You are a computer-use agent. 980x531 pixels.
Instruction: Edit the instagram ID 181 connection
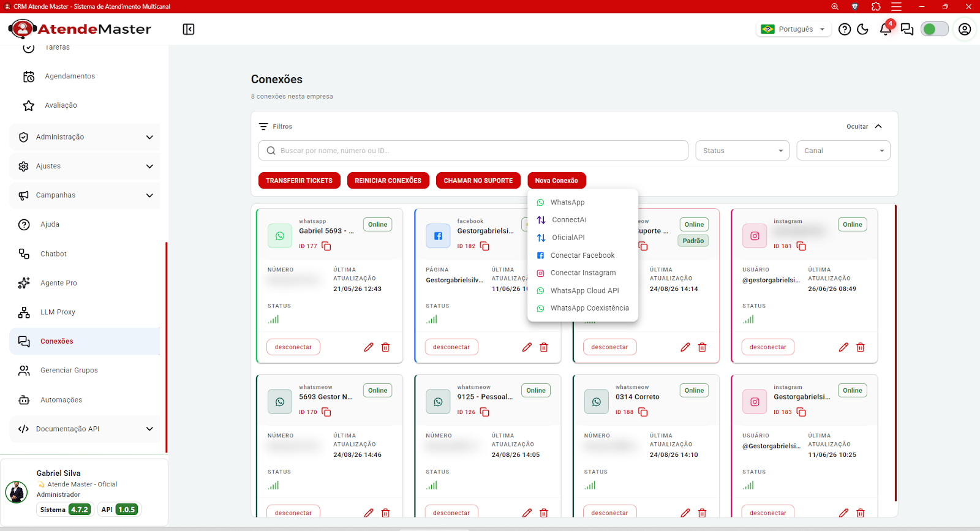click(843, 347)
